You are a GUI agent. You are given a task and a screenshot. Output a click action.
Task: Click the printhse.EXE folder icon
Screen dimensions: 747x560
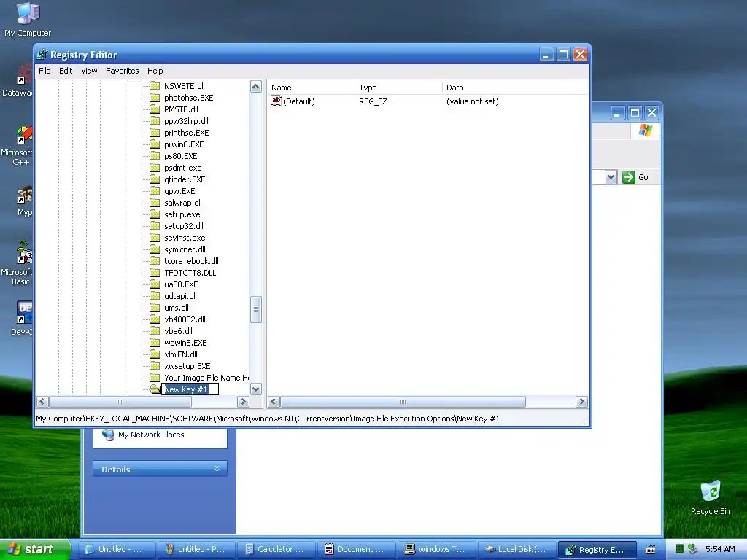pyautogui.click(x=155, y=133)
